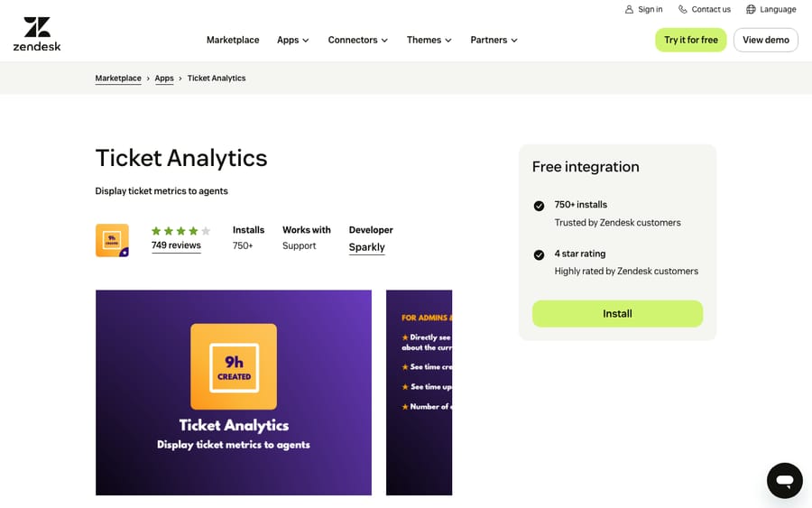
Task: Open the chat widget bubble
Action: click(x=785, y=481)
